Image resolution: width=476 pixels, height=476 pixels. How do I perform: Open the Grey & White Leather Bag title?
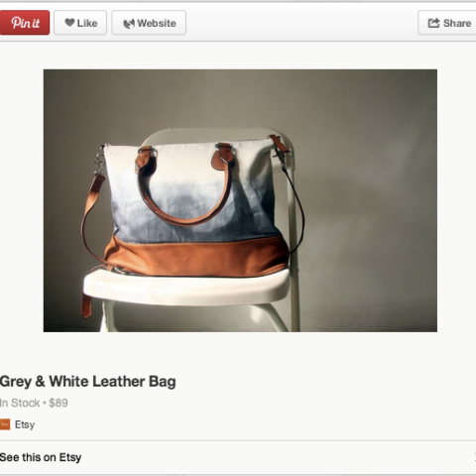pos(87,382)
